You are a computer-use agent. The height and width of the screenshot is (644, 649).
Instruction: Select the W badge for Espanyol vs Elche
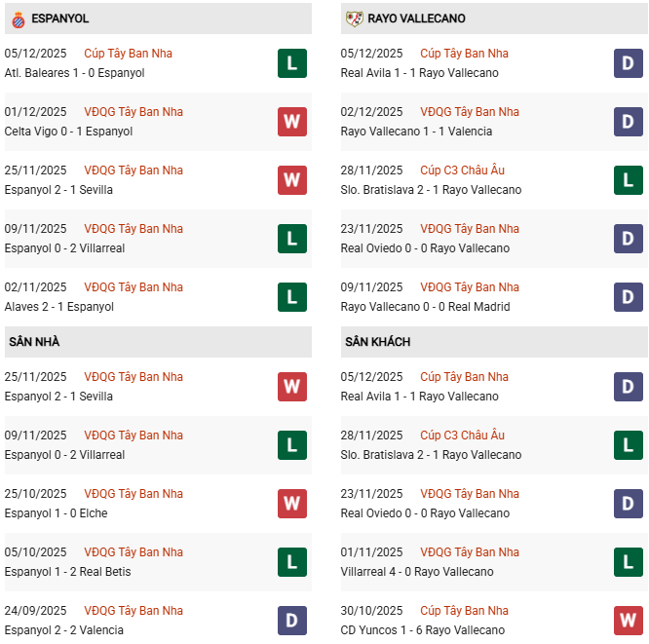click(292, 504)
